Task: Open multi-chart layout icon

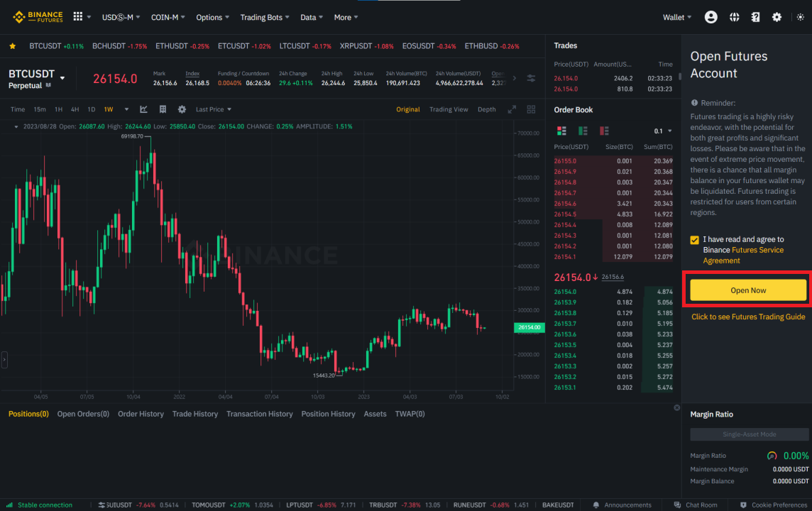Action: pos(531,109)
